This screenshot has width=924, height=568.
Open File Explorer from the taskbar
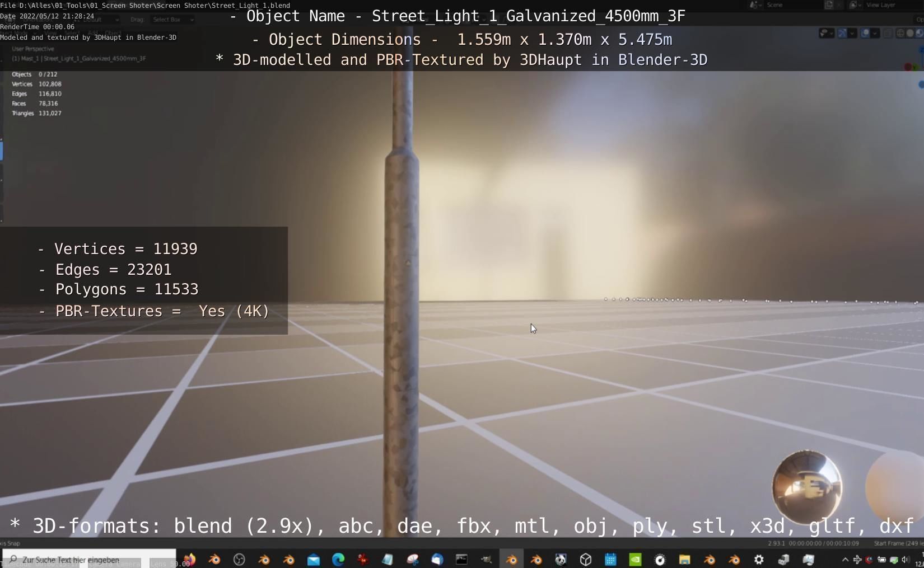[x=684, y=559]
